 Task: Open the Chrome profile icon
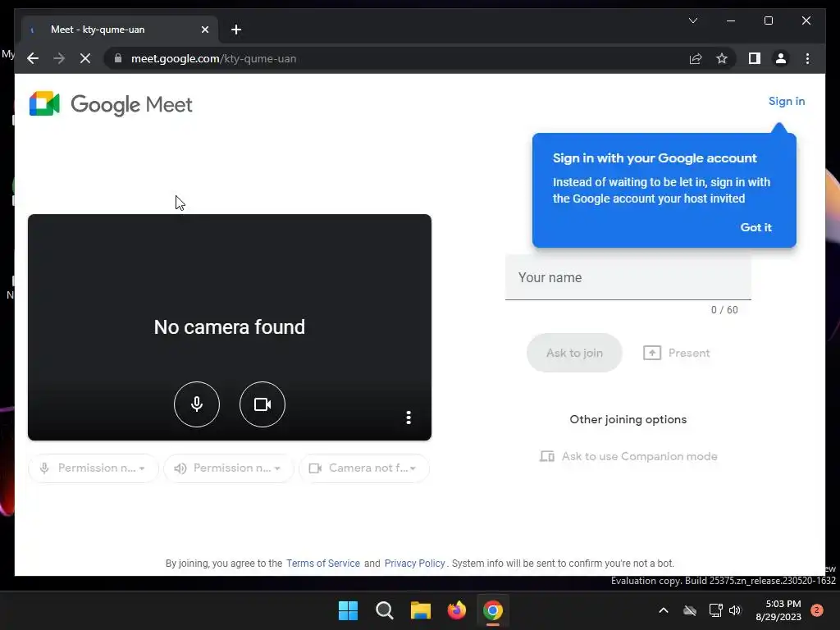tap(781, 58)
